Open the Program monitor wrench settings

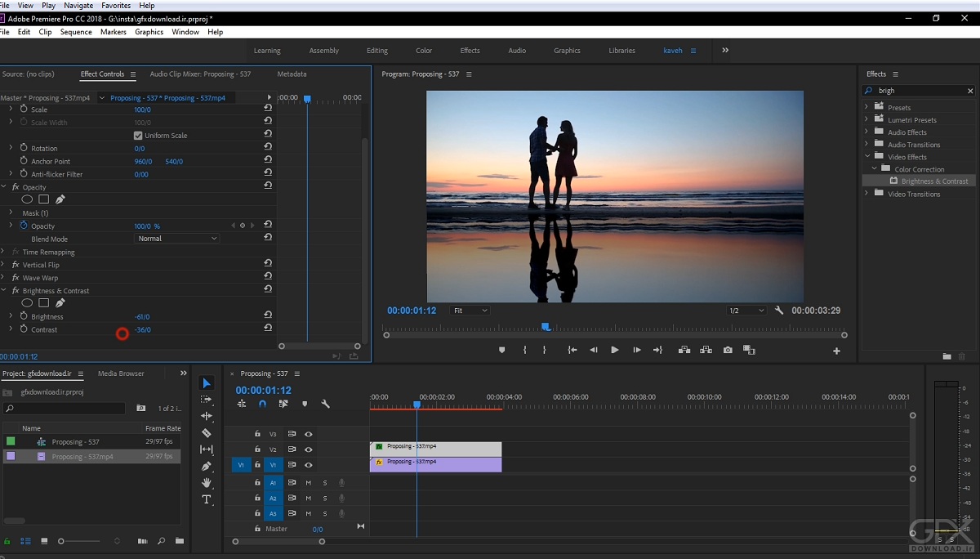point(779,311)
